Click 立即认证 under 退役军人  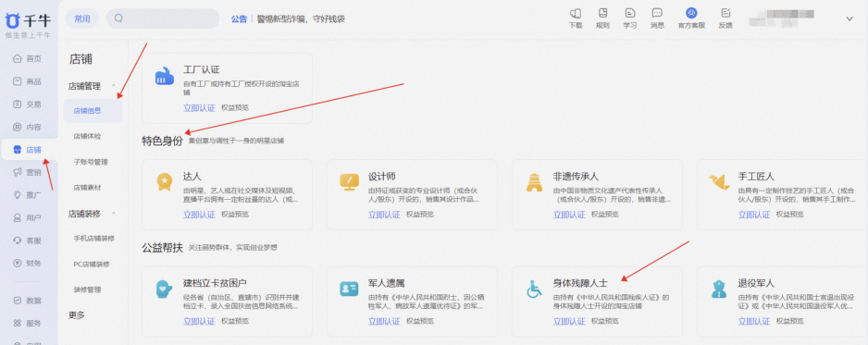(754, 321)
